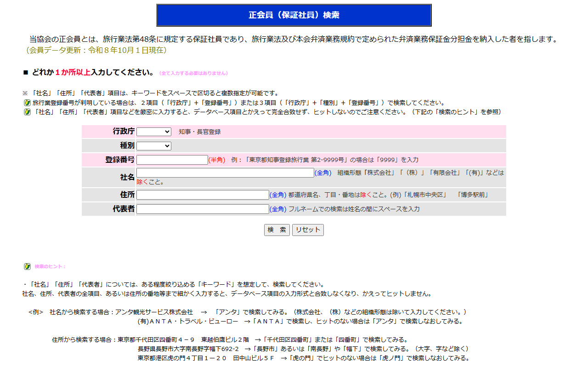The width and height of the screenshot is (588, 368).
Task: Click (全角) note beside 社名 field
Action: point(323,172)
